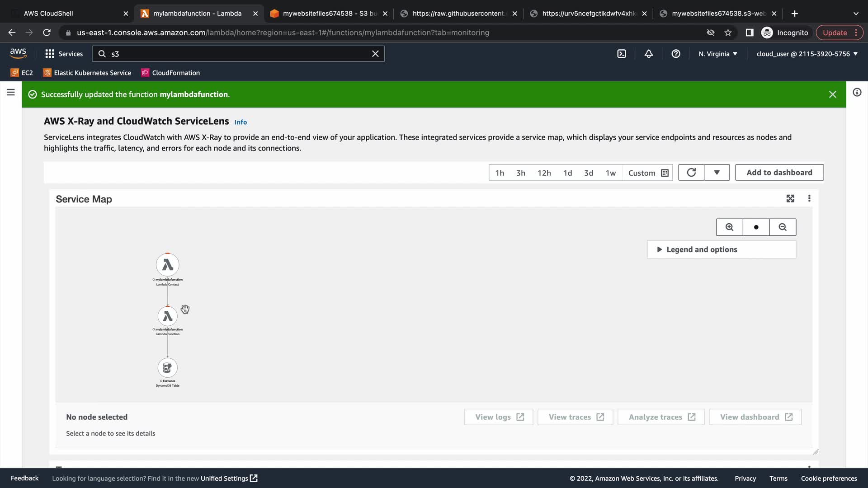Select the 3h time range

[x=521, y=173]
